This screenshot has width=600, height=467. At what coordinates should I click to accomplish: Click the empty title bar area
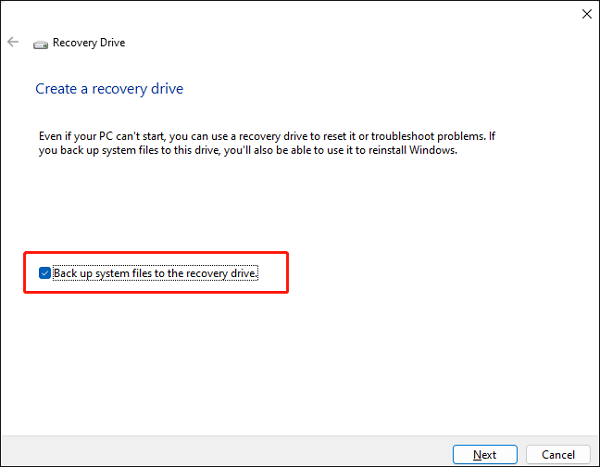pos(300,15)
